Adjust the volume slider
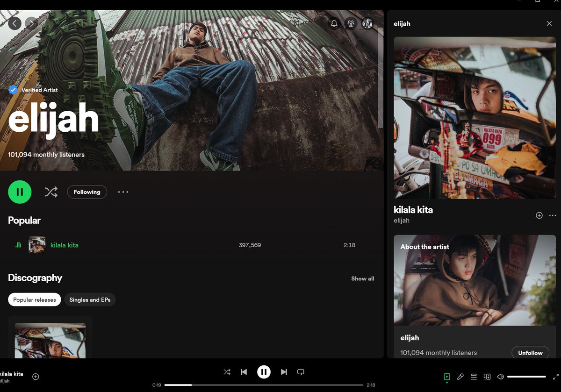The height and width of the screenshot is (392, 561). click(x=526, y=377)
